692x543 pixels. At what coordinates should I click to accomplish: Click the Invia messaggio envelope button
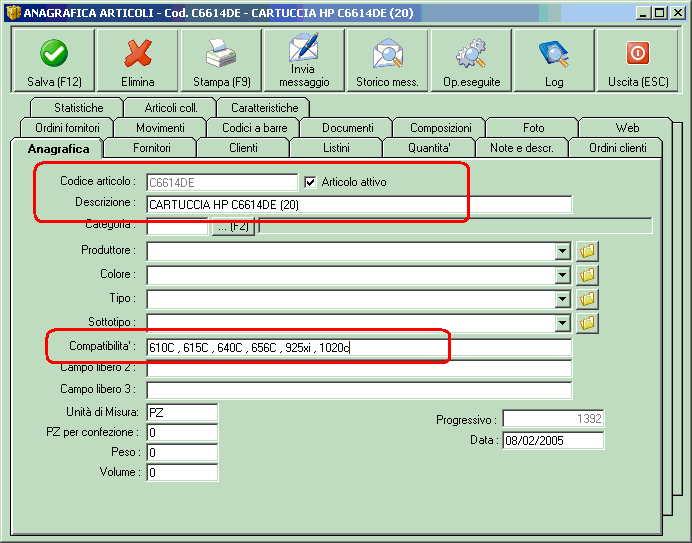point(304,60)
